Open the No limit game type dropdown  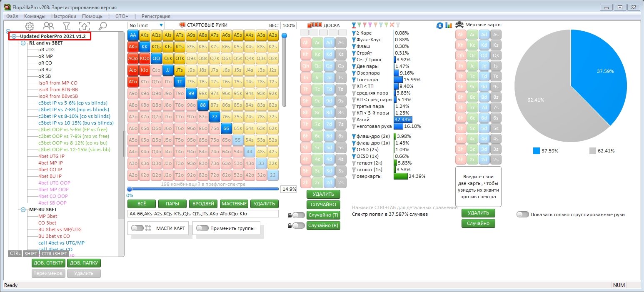click(146, 25)
